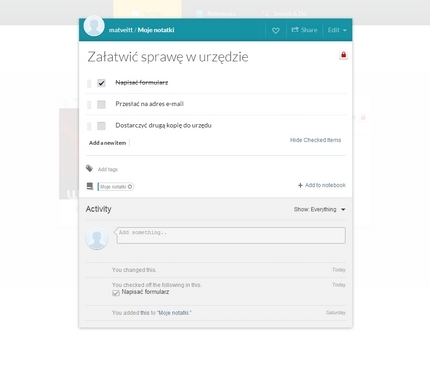
Task: Open the Share option in header
Action: [x=304, y=30]
